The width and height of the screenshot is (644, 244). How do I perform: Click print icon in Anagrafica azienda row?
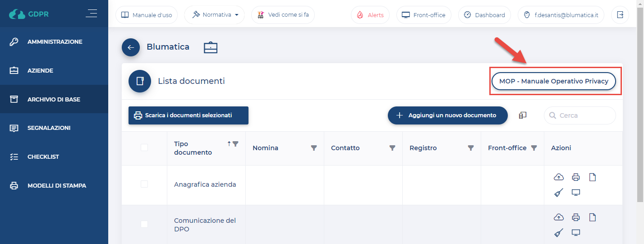click(x=575, y=177)
